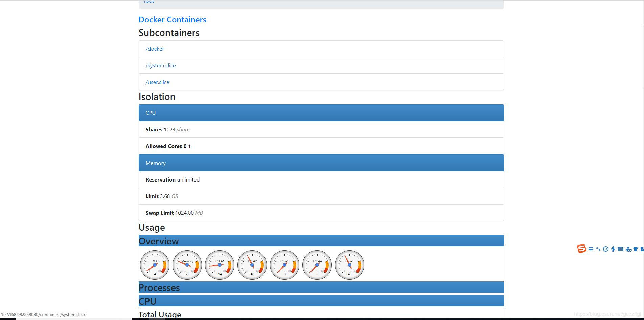Click the FS #5 usage gauge
The height and width of the screenshot is (320, 644).
coord(349,265)
